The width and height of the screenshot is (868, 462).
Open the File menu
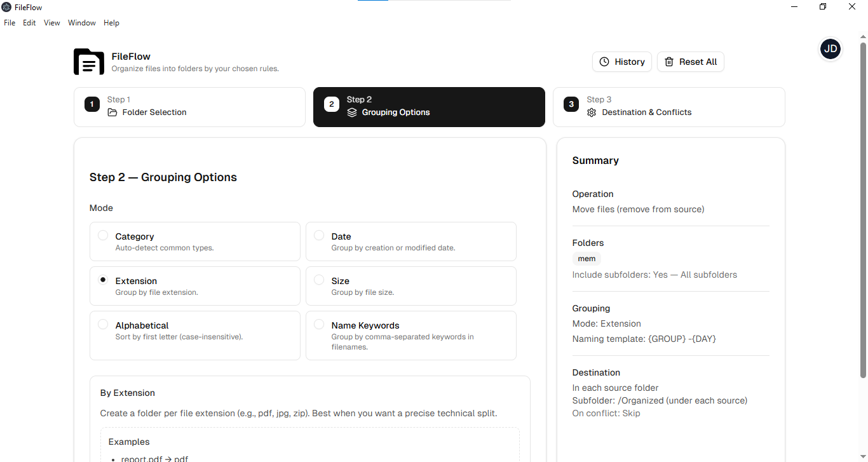coord(10,23)
